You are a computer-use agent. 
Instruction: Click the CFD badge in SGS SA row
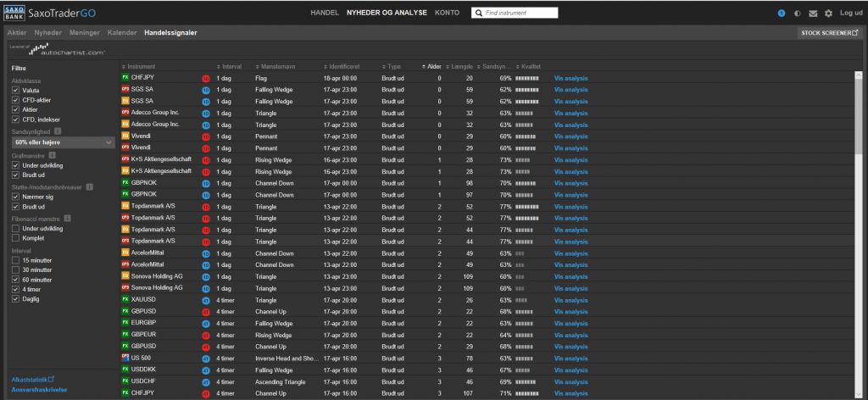(125, 89)
